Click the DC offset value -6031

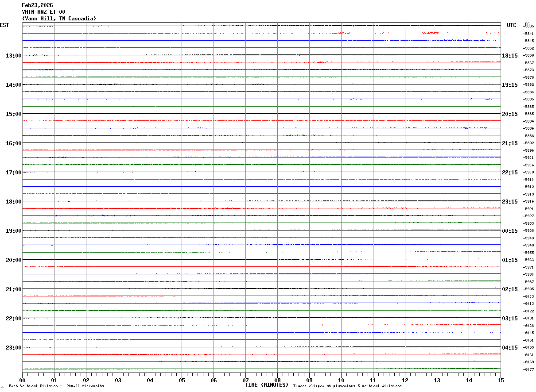click(x=528, y=318)
